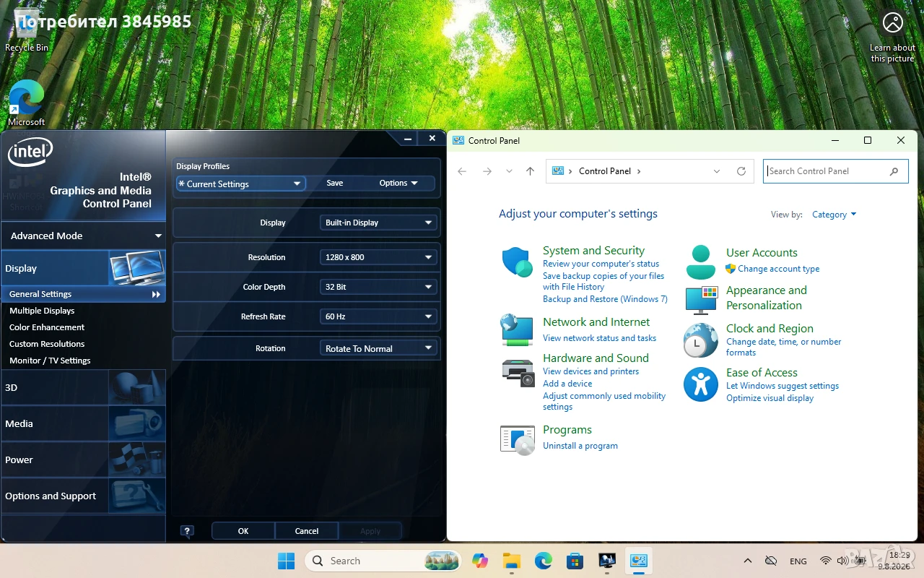The image size is (924, 578).
Task: Open the Refresh Rate 60 Hz dropdown
Action: [x=378, y=316]
